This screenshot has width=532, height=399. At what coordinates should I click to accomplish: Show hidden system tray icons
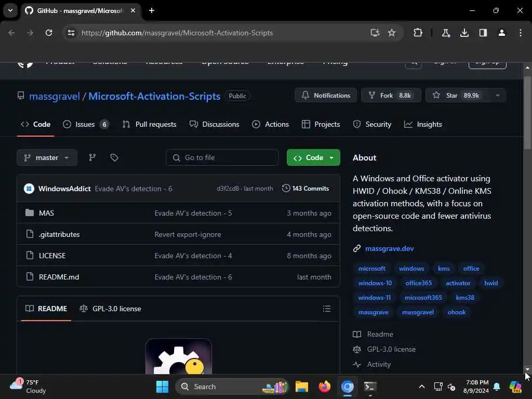[x=422, y=387]
